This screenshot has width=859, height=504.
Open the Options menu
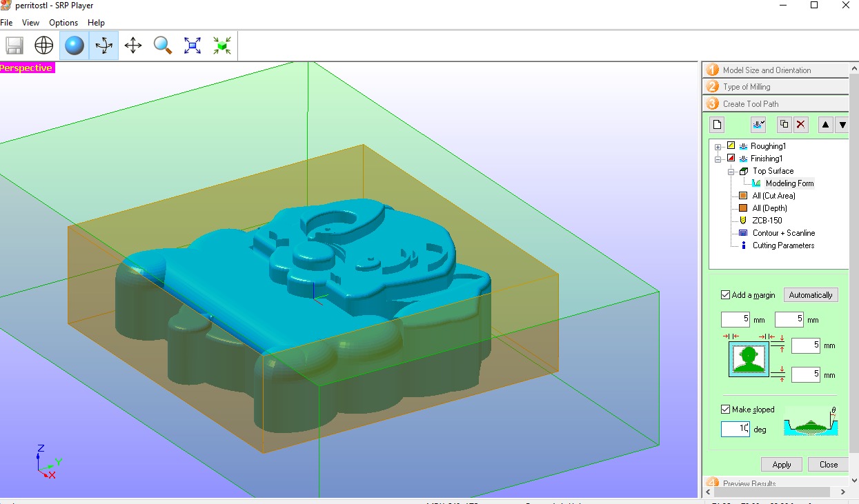tap(63, 23)
